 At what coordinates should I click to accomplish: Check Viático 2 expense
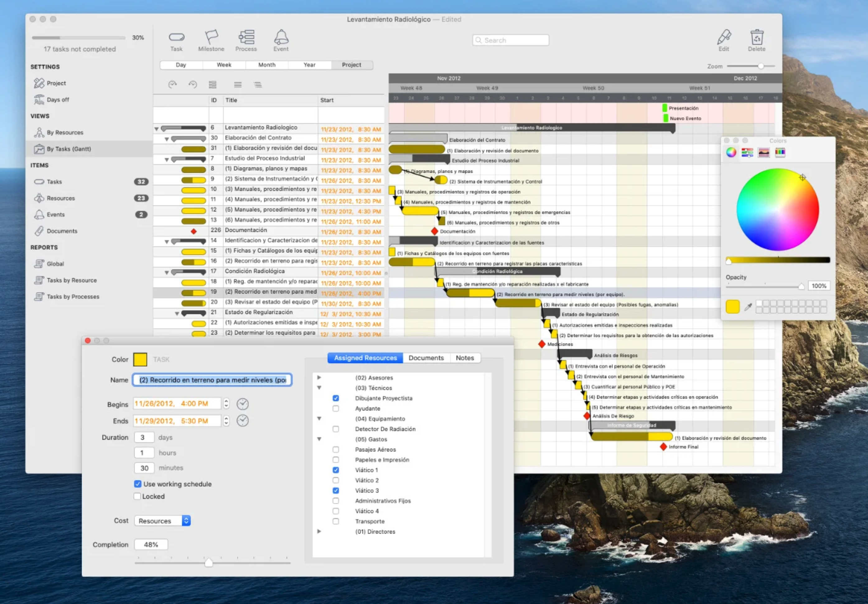coord(336,481)
